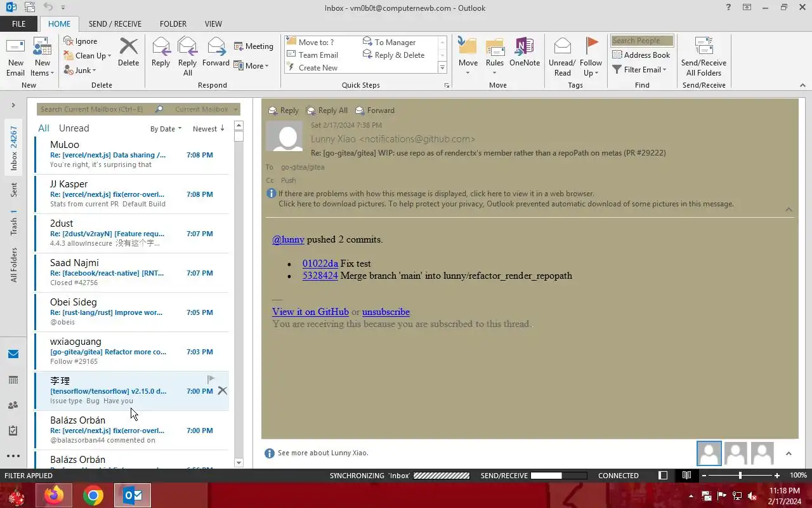812x508 pixels.
Task: Open the 01022da commit link
Action: coord(320,263)
